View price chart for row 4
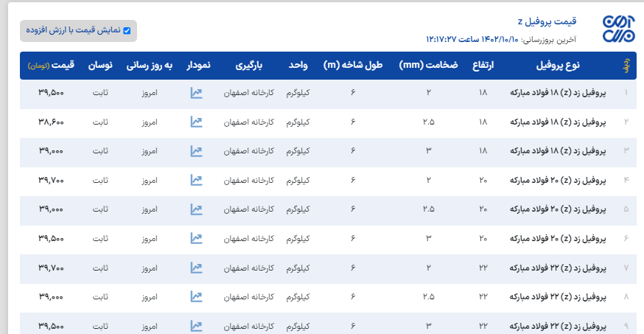Viewport: 644px width, 334px height. tap(196, 180)
